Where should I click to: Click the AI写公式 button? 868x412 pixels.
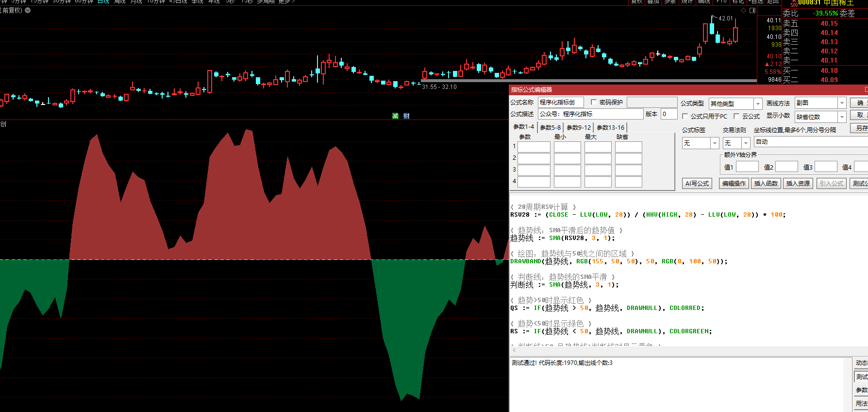pyautogui.click(x=697, y=183)
